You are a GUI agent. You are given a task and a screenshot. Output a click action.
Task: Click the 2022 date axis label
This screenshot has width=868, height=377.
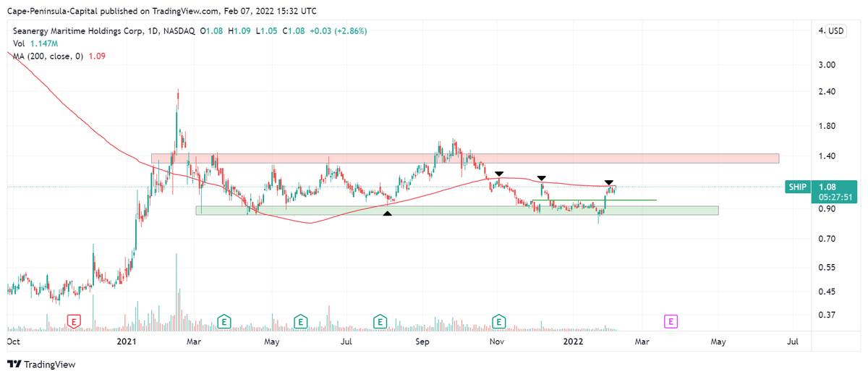573,340
